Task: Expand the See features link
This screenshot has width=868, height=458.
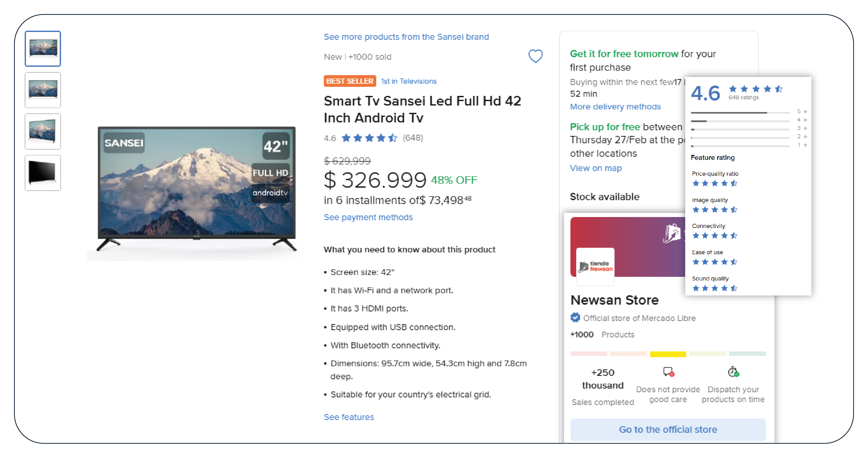Action: click(349, 417)
